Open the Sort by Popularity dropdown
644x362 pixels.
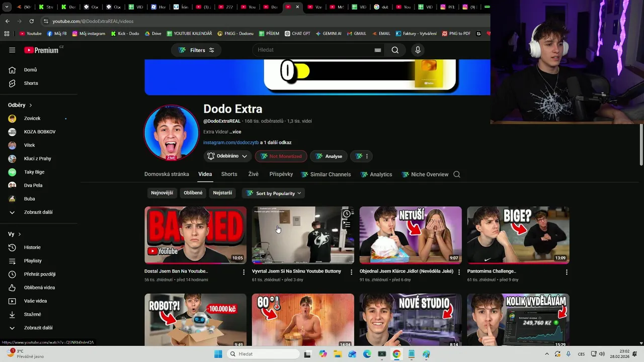274,193
